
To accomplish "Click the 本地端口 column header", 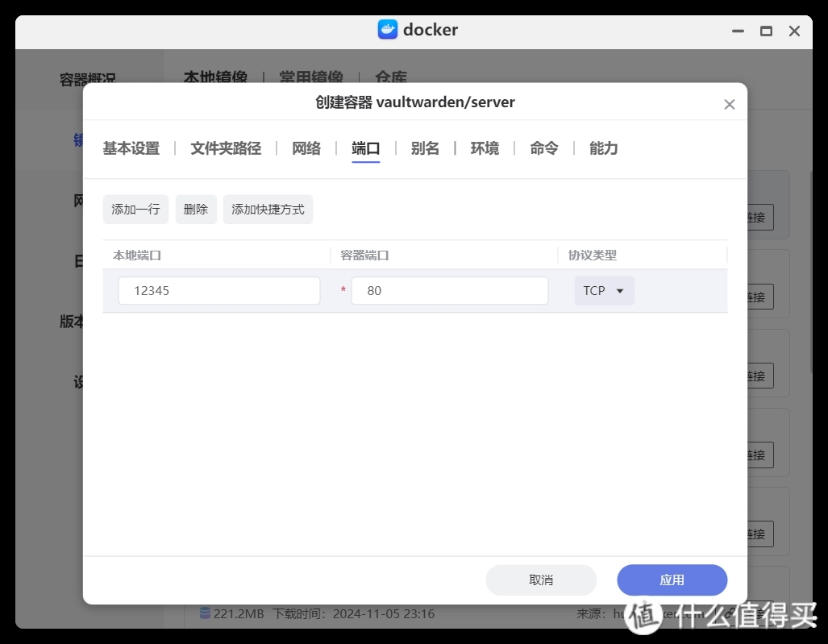I will pos(137,256).
